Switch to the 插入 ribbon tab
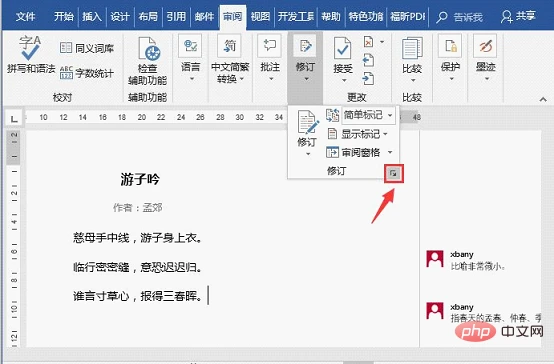 coord(92,16)
